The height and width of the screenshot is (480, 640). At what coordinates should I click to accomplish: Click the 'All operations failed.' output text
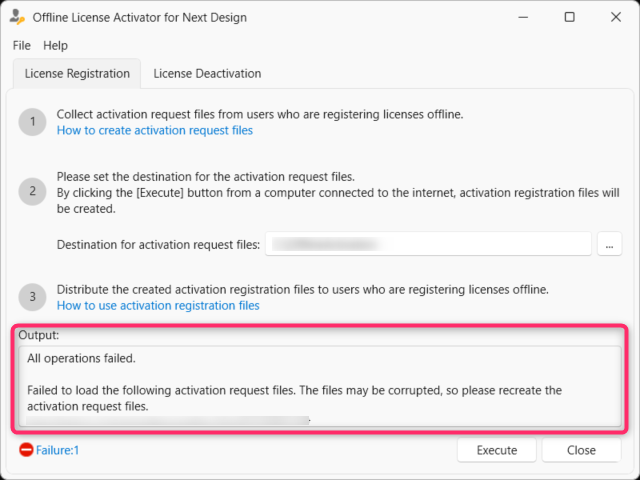coord(81,358)
